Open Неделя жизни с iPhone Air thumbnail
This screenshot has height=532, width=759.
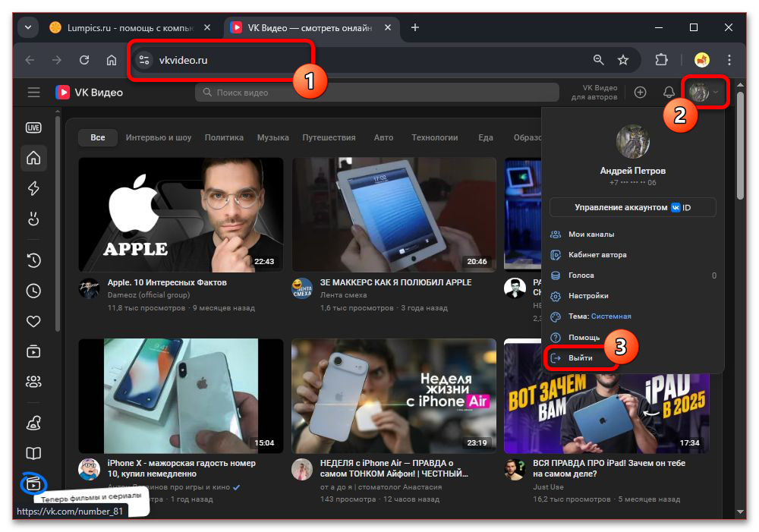394,395
